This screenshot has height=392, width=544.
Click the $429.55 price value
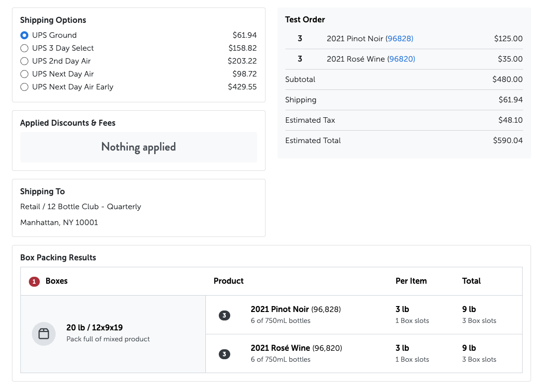242,86
